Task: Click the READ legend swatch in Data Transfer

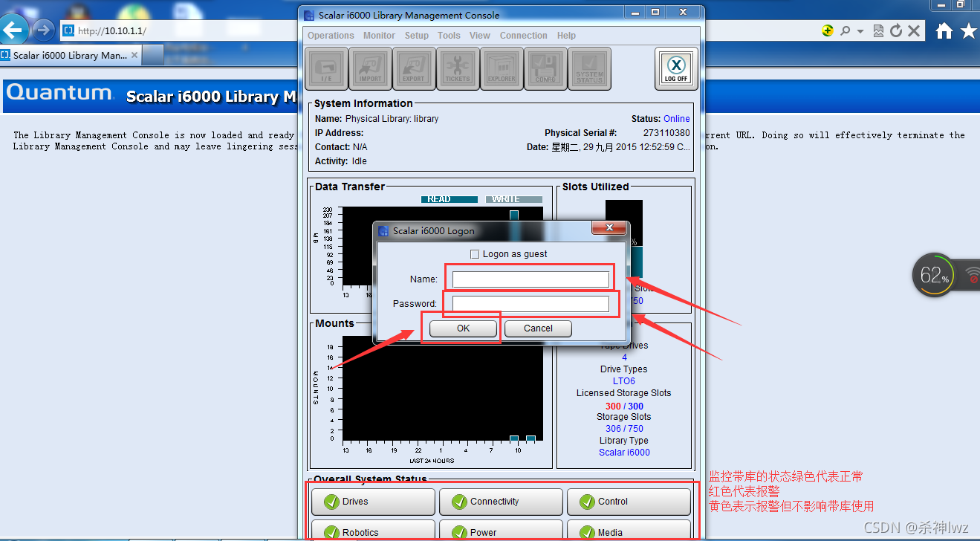Action: (x=450, y=199)
